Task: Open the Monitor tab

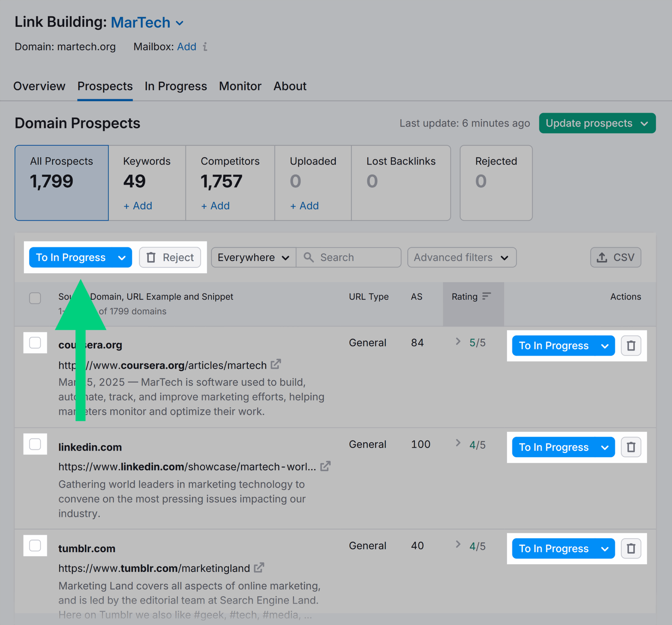Action: click(240, 86)
